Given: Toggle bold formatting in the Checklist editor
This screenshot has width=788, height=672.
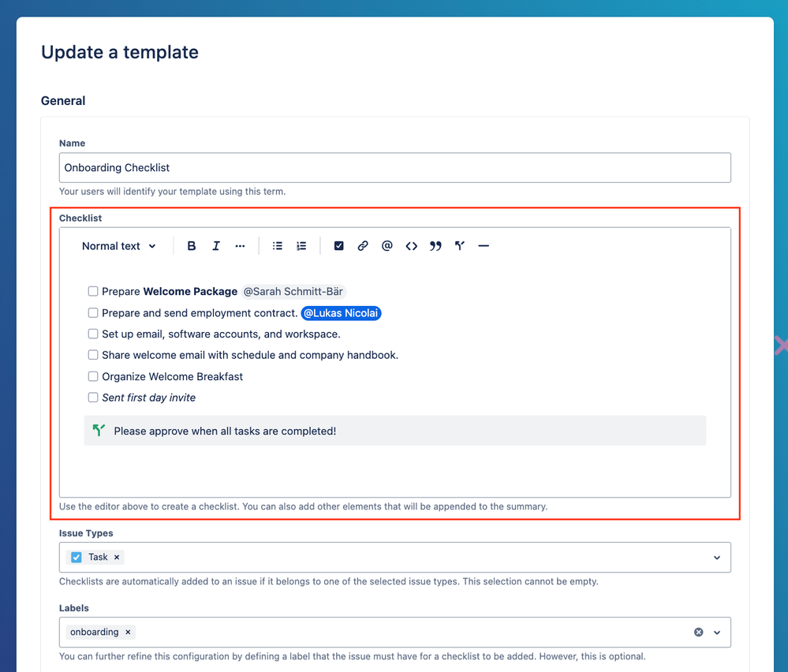Looking at the screenshot, I should tap(192, 246).
